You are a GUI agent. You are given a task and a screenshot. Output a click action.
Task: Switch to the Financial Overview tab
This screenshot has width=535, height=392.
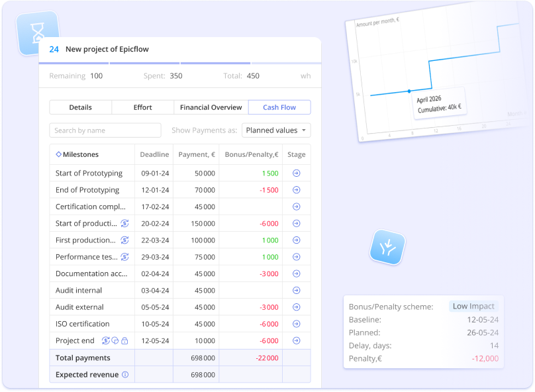pyautogui.click(x=211, y=107)
